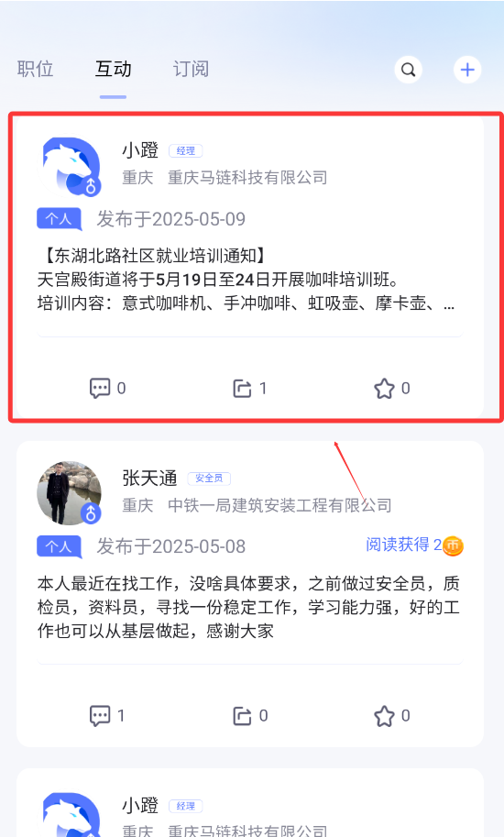Select the 互动 tab

(113, 69)
